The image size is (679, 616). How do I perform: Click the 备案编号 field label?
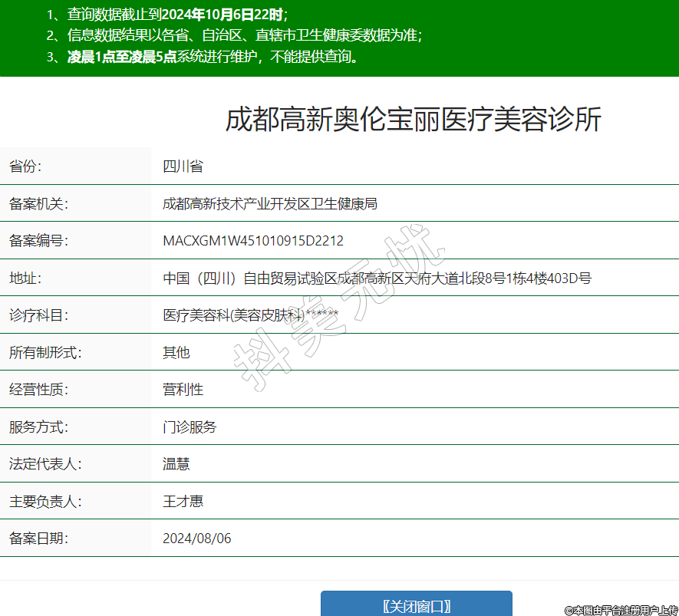tap(38, 241)
